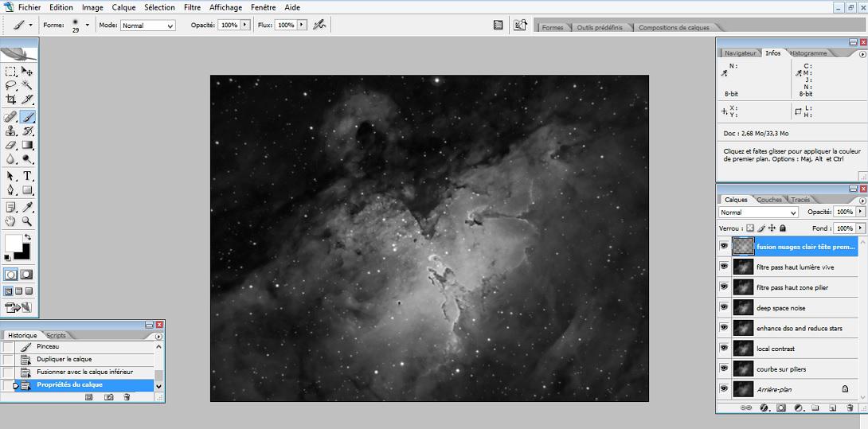The image size is (868, 429).
Task: Open the Affichage menu
Action: [x=226, y=7]
